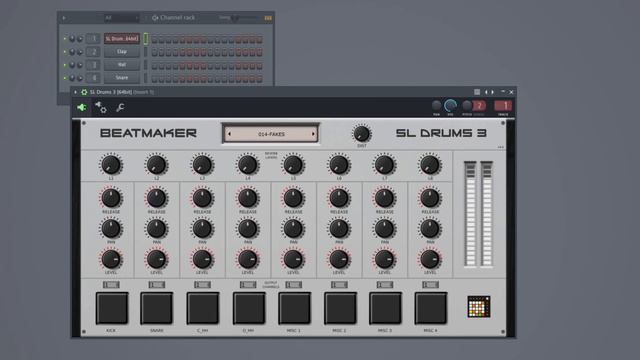Open the Channel rack options menu arrow
This screenshot has width=640, height=360.
pyautogui.click(x=64, y=18)
